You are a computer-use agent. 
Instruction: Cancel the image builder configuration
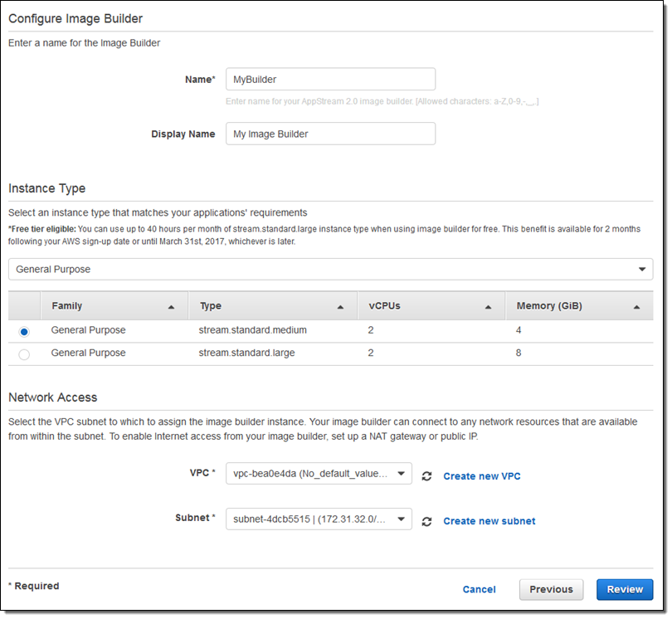pyautogui.click(x=479, y=589)
